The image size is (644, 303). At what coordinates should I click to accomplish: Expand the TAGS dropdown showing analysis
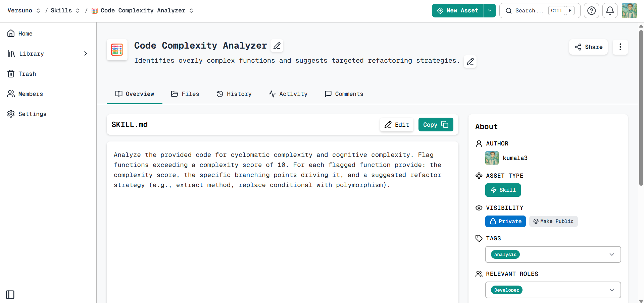click(x=612, y=254)
